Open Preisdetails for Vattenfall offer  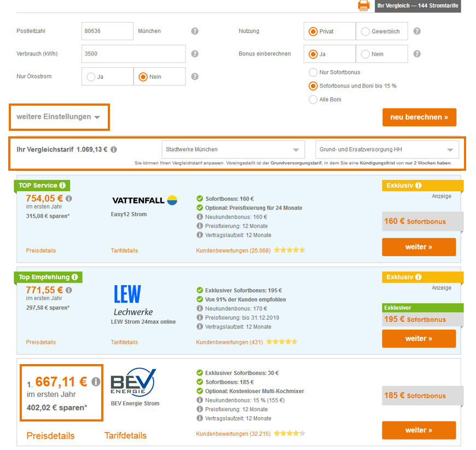41,251
